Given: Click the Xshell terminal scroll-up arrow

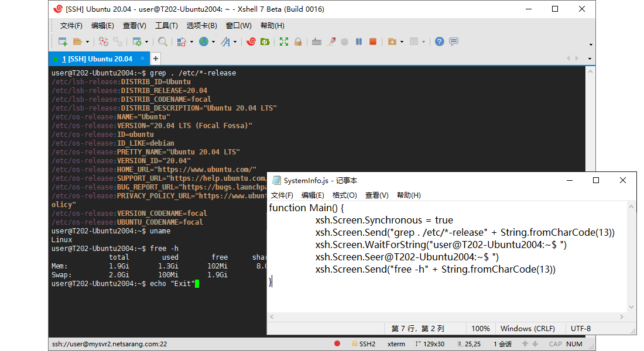Looking at the screenshot, I should [x=590, y=71].
